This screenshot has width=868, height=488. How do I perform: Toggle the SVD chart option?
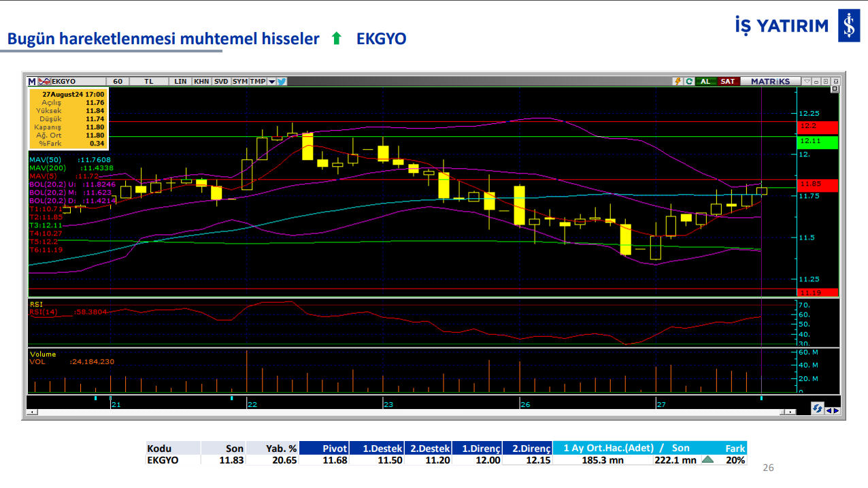[x=221, y=81]
